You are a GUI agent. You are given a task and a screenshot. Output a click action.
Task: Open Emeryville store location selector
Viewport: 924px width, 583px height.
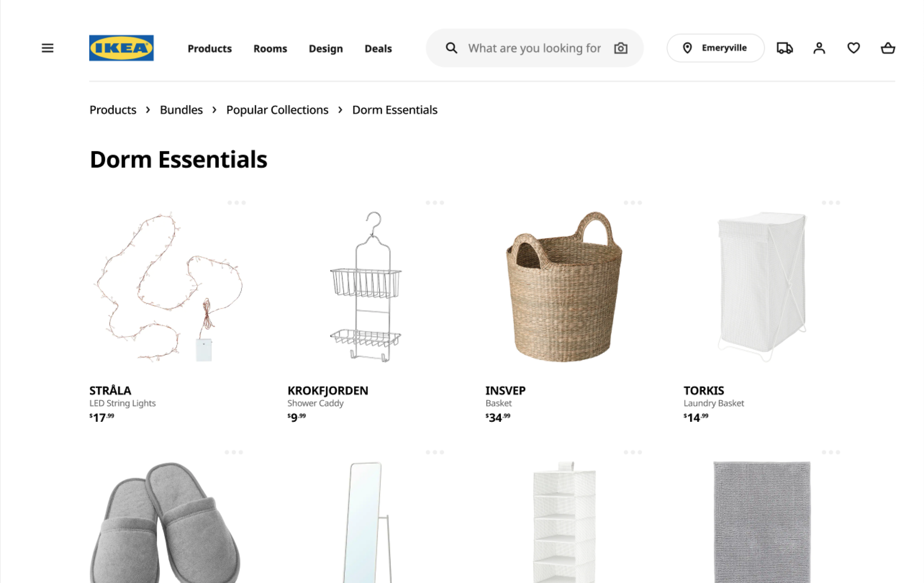coord(715,48)
